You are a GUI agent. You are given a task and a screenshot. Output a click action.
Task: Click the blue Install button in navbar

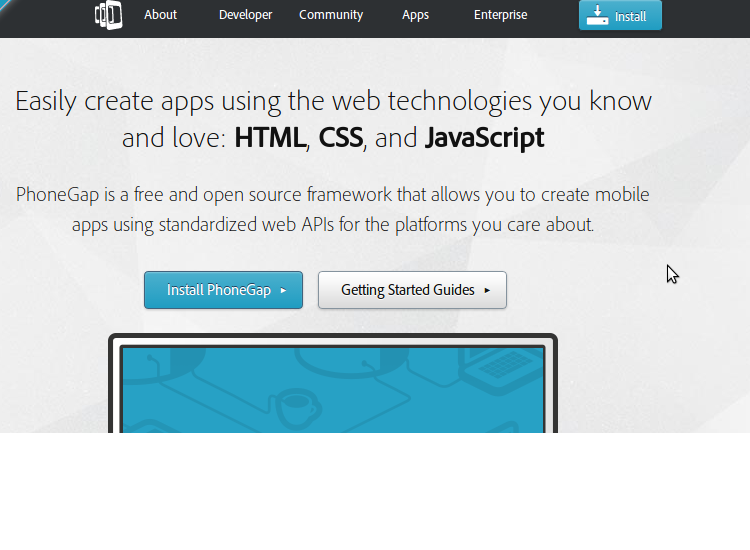point(620,15)
